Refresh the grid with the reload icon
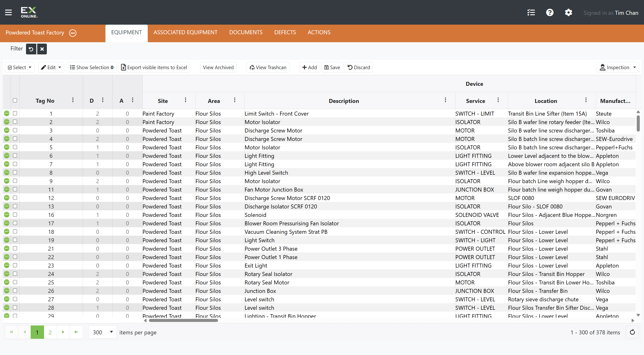This screenshot has width=644, height=355. (x=632, y=332)
